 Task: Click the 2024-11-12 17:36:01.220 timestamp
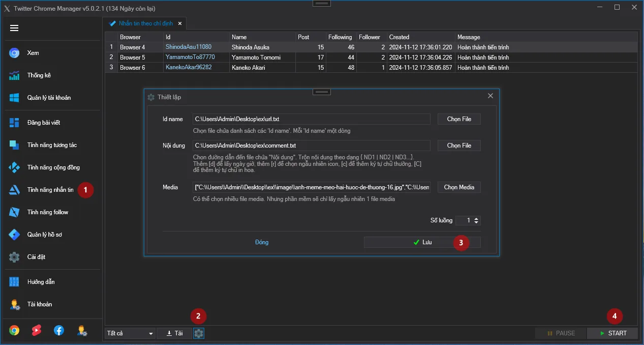[x=421, y=47]
